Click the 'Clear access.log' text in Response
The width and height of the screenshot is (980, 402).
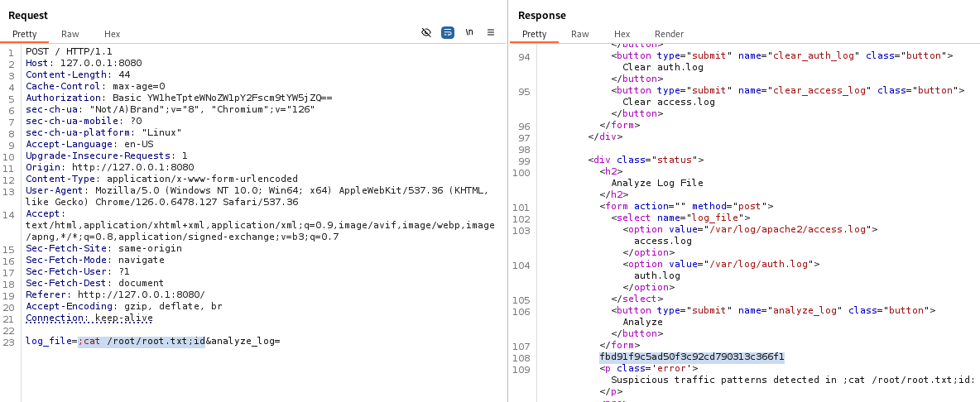point(669,102)
